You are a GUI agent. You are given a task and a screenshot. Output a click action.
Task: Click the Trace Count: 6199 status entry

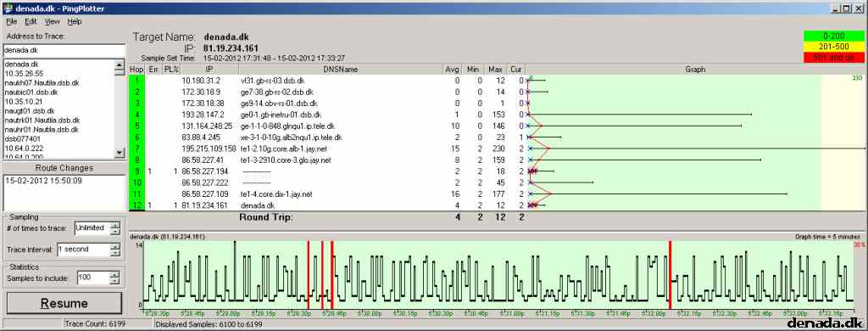(95, 324)
